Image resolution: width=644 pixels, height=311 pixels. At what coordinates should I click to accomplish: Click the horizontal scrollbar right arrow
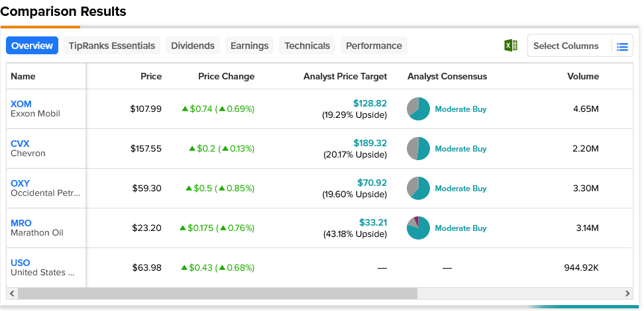click(627, 293)
